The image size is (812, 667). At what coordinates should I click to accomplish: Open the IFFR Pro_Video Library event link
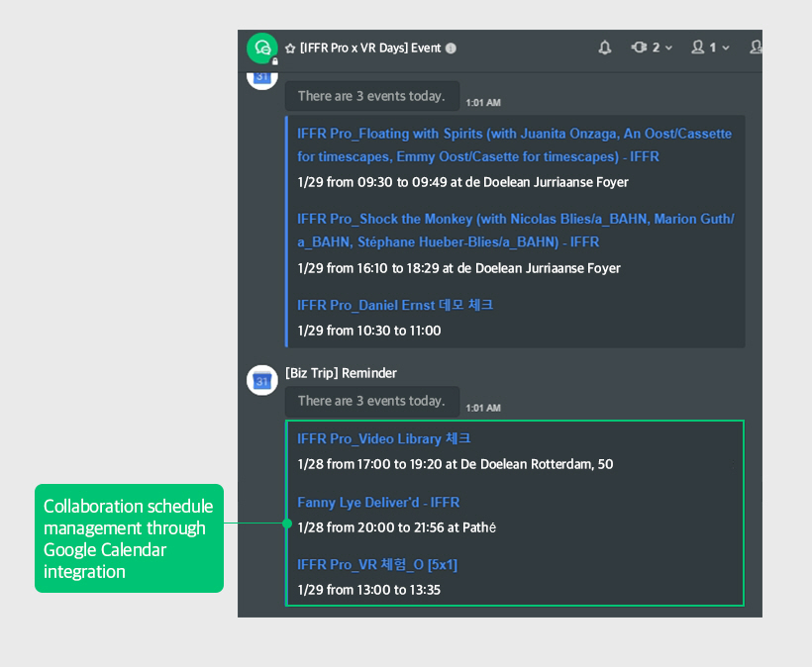[384, 438]
